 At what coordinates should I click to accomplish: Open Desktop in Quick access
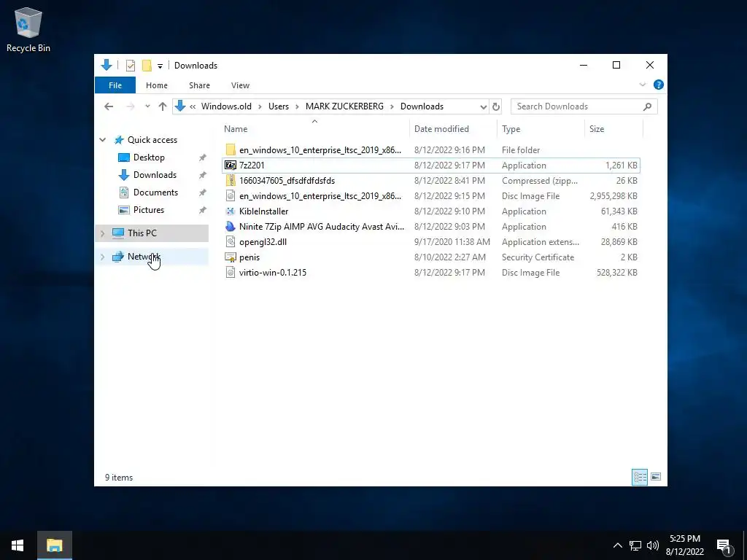coord(149,157)
